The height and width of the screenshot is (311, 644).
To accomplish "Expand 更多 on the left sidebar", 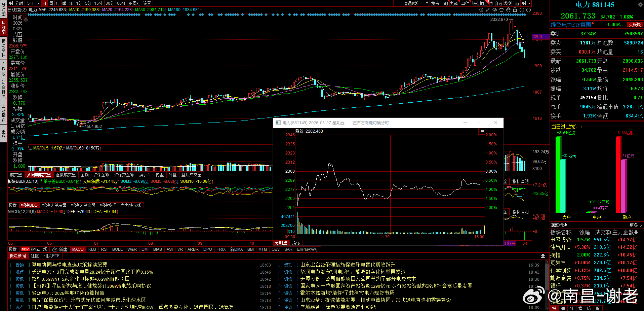I will 3,134.
